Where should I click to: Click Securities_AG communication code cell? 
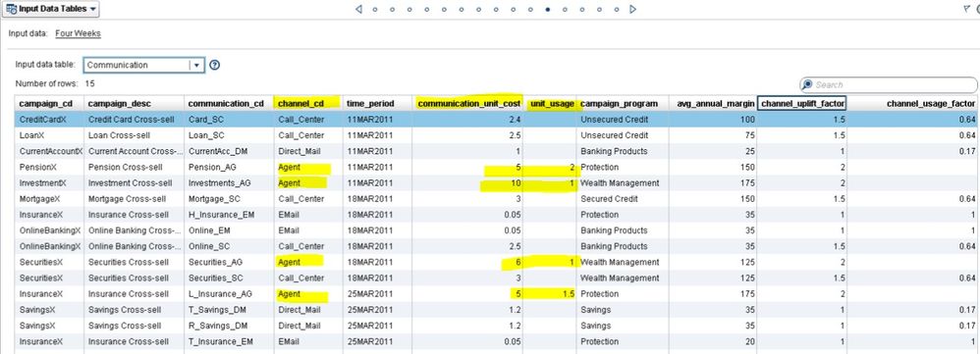(x=229, y=262)
